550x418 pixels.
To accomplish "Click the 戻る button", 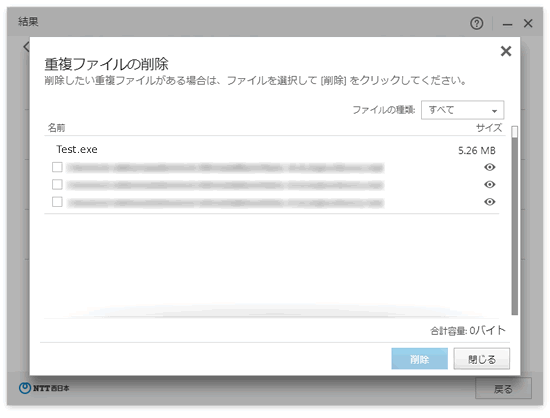I will click(503, 389).
